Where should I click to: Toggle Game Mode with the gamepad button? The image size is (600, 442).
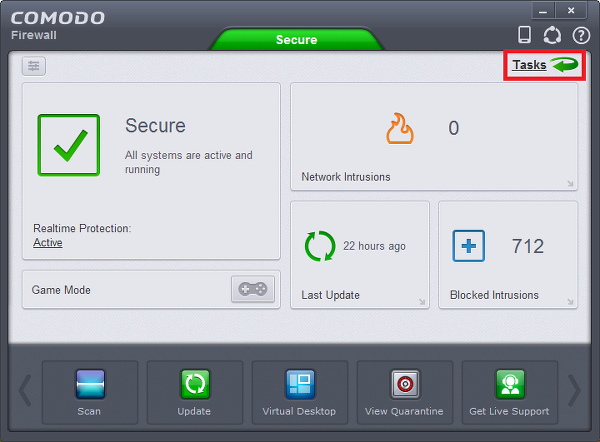(x=253, y=289)
